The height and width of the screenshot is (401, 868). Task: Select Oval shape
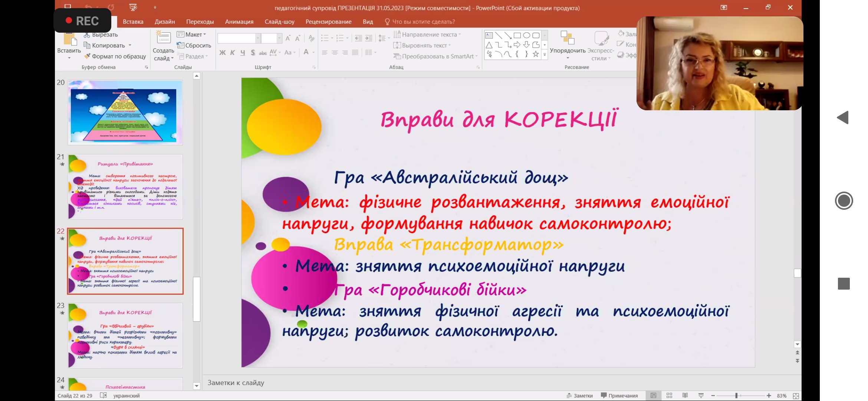pyautogui.click(x=526, y=36)
